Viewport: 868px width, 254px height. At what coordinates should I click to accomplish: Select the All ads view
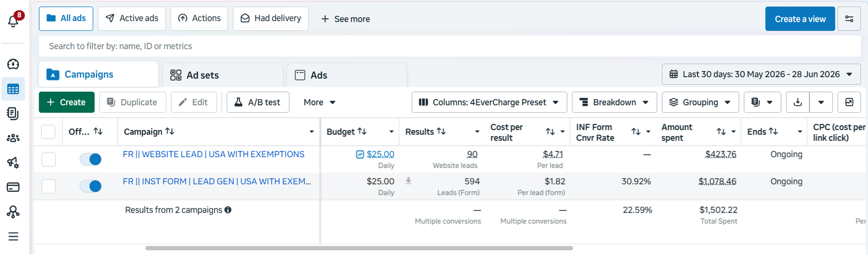pyautogui.click(x=66, y=18)
